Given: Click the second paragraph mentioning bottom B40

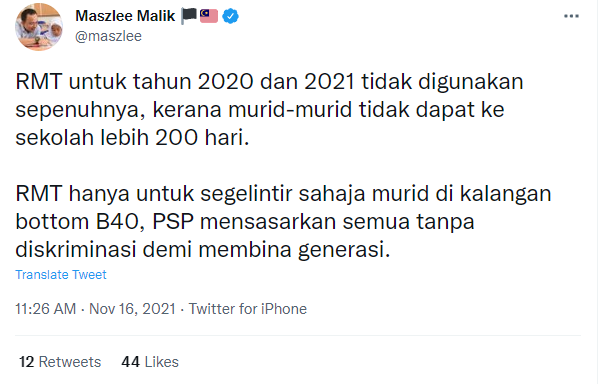Looking at the screenshot, I should [283, 222].
